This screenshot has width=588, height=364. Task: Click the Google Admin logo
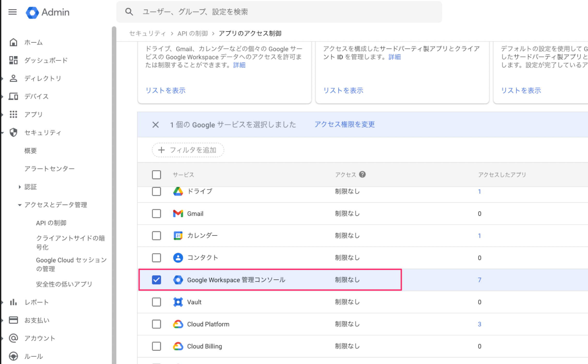pyautogui.click(x=48, y=12)
